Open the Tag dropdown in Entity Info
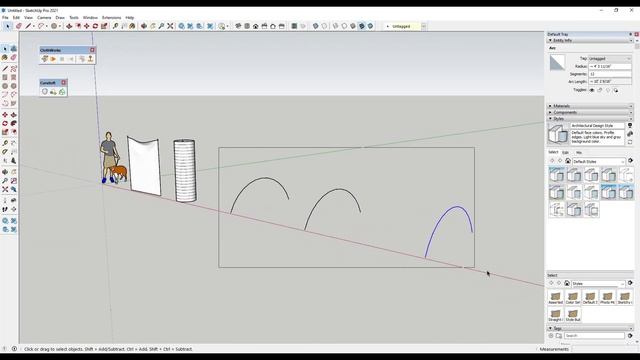 610,59
